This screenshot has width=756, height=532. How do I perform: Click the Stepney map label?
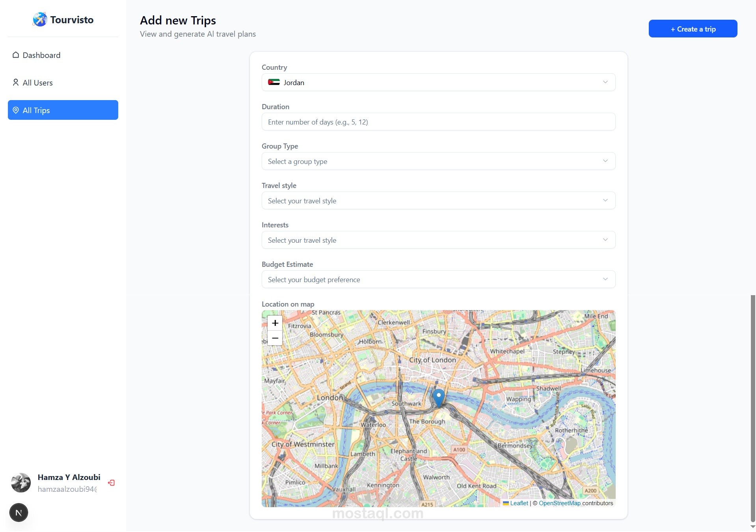pos(564,352)
